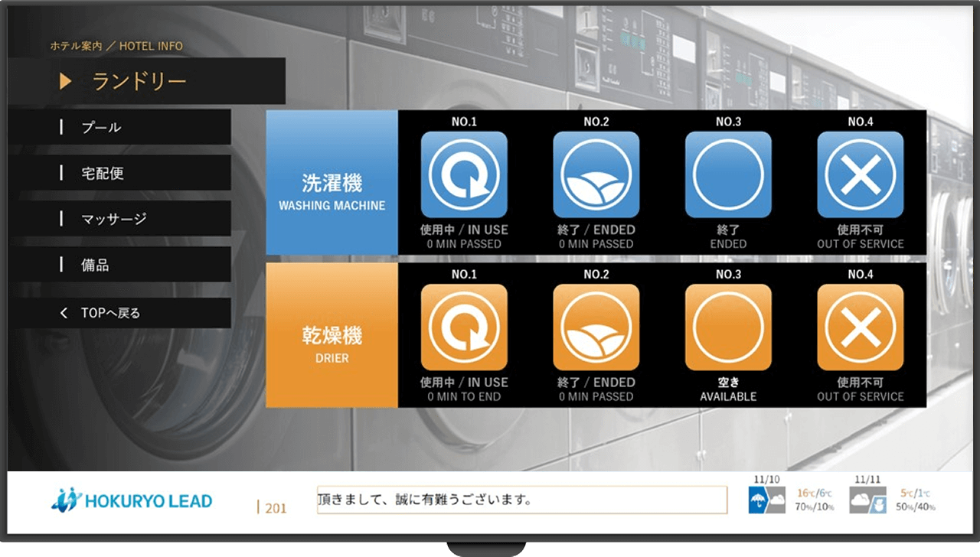Click the orange 乾燥機 Drier panel
980x557 pixels.
[332, 335]
